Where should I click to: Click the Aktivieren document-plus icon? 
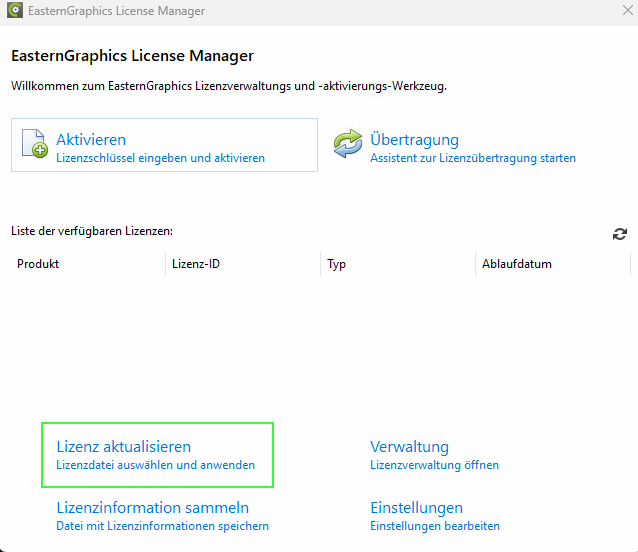(x=34, y=144)
